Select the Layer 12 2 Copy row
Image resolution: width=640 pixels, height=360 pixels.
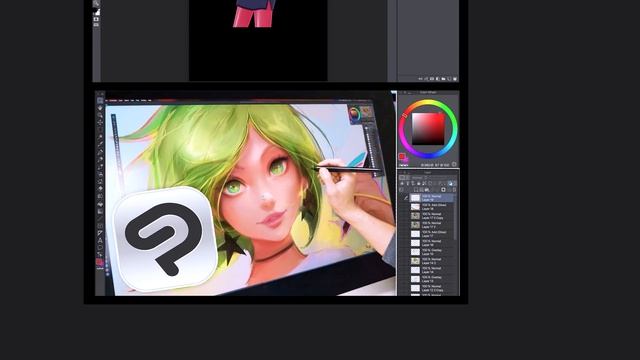[x=431, y=288]
